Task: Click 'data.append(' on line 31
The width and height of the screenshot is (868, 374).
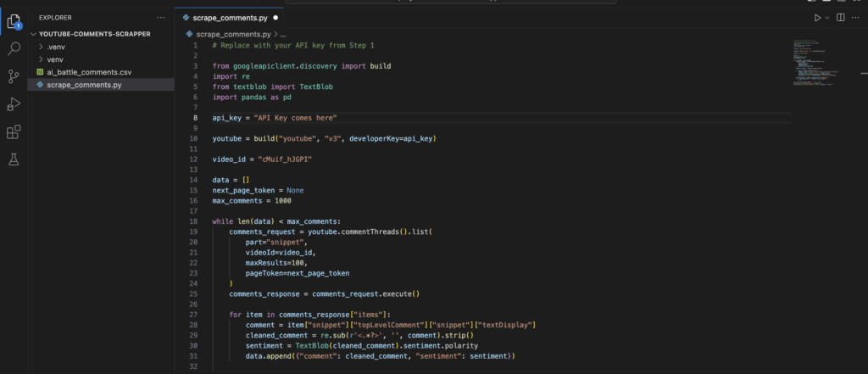Action: click(x=270, y=356)
